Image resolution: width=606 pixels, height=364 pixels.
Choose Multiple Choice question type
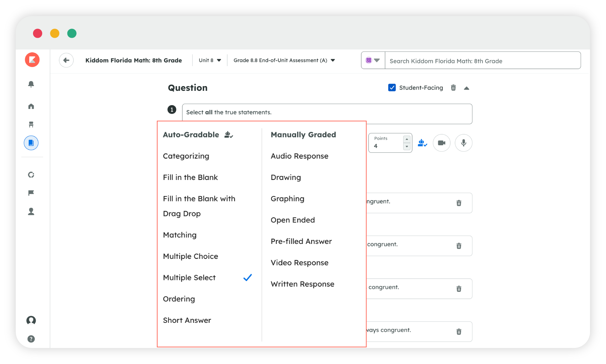click(x=191, y=256)
